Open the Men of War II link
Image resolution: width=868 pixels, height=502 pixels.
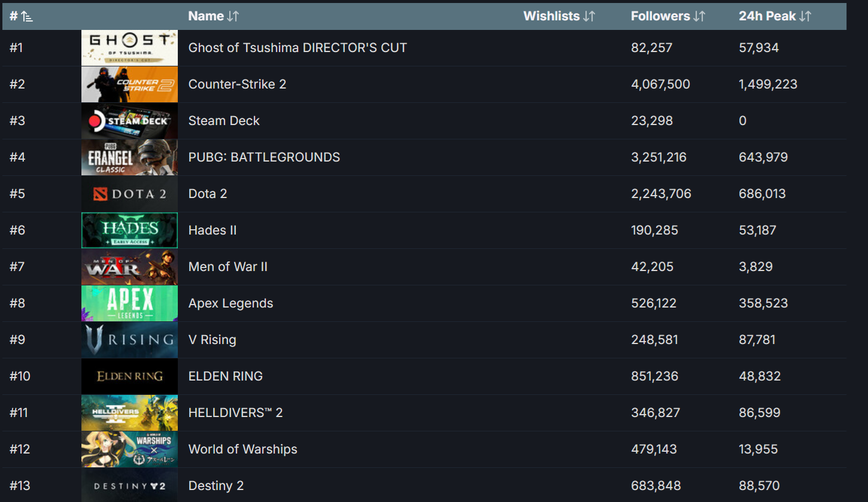click(x=227, y=267)
